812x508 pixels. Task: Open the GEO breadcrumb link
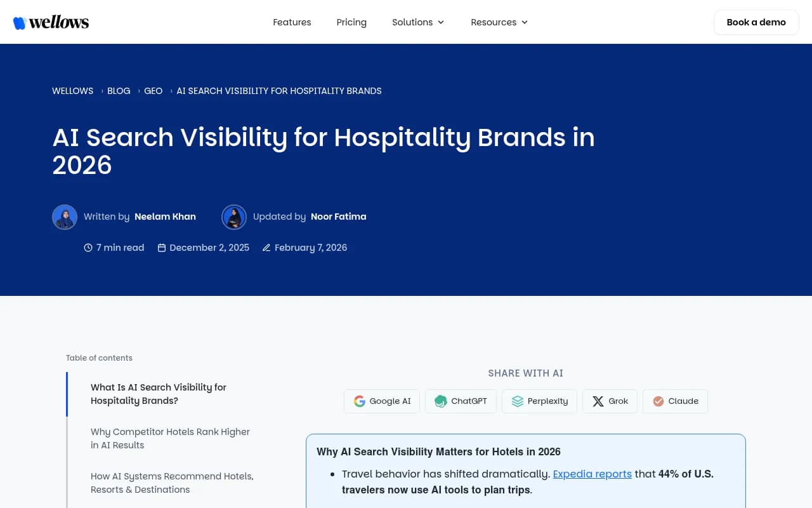click(153, 91)
